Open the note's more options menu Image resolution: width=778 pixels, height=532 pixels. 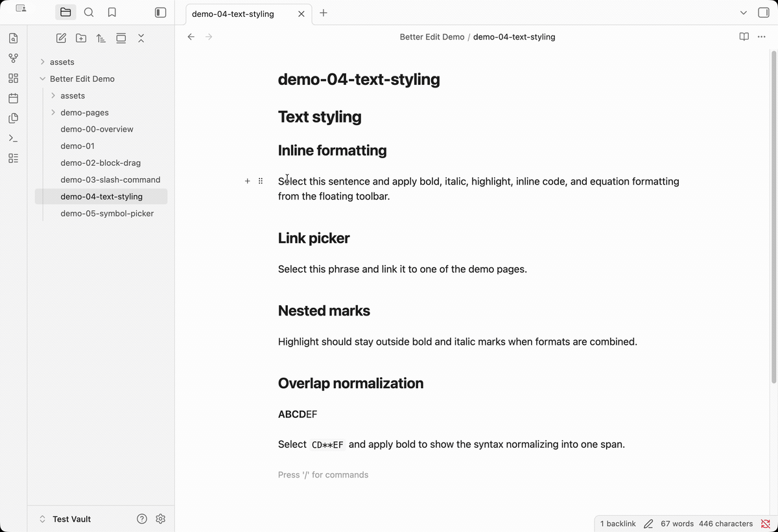[761, 37]
